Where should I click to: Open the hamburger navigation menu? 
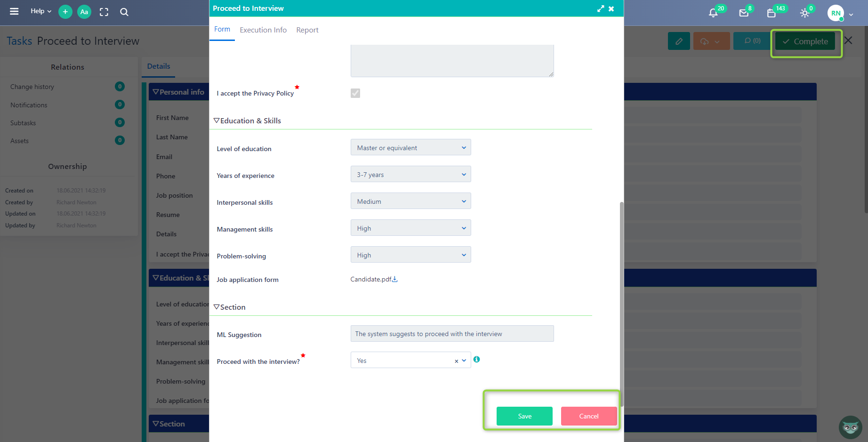pos(14,12)
